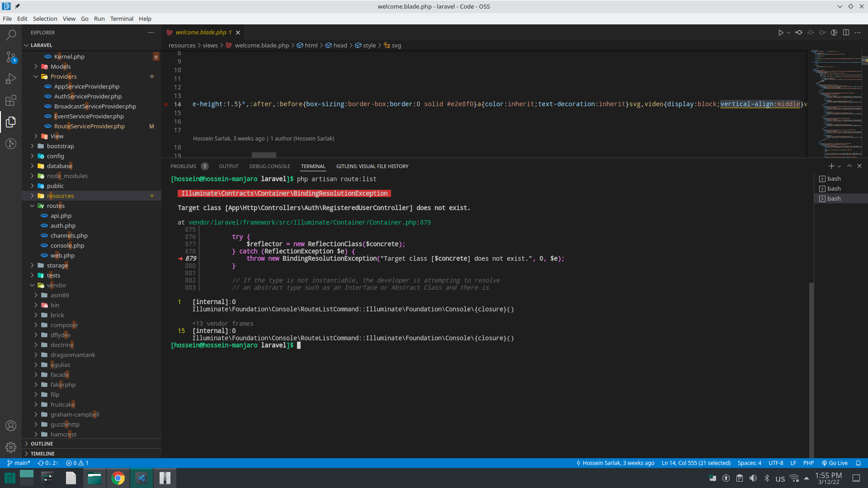
Task: Open web.php in routes folder
Action: [x=62, y=255]
